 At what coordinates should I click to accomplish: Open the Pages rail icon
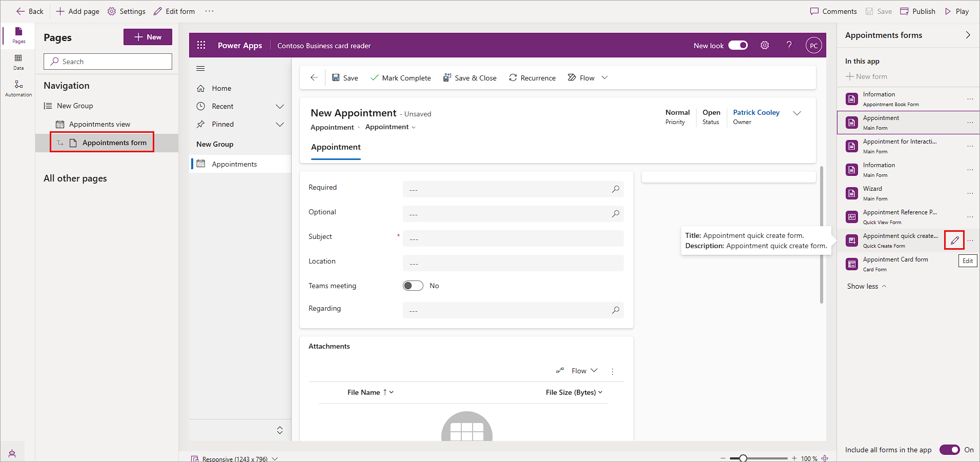point(18,35)
